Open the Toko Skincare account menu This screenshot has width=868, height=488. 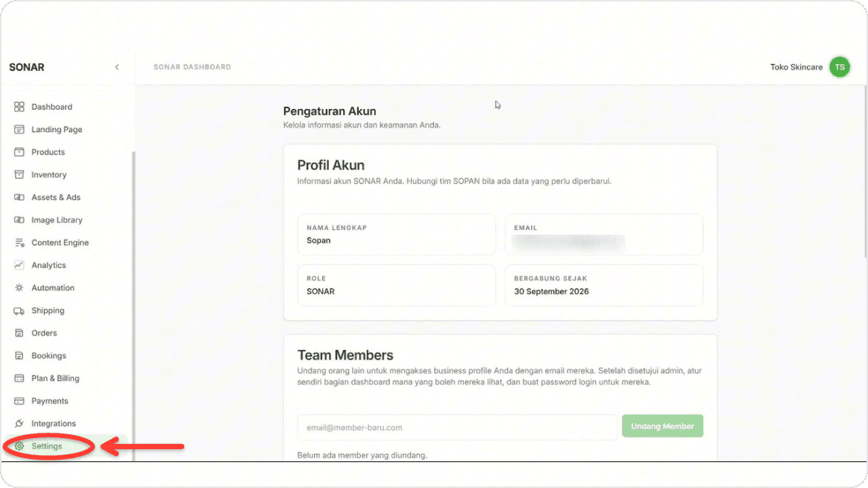click(x=796, y=67)
